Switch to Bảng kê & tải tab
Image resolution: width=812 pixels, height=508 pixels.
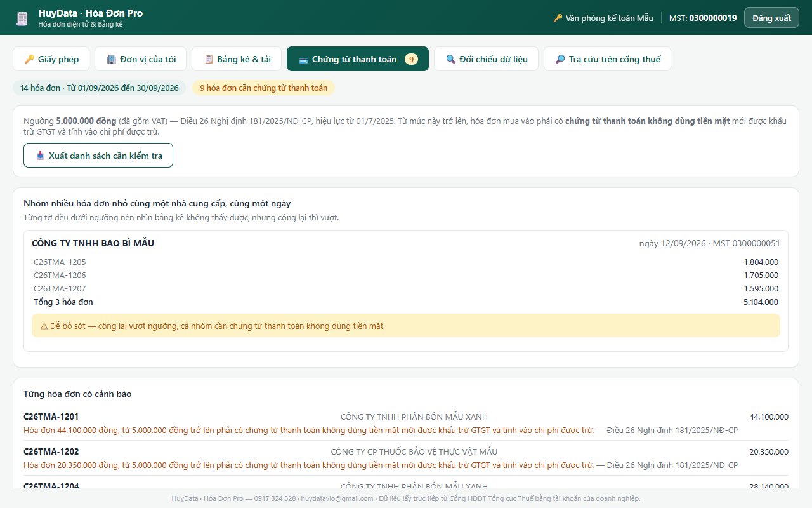pyautogui.click(x=237, y=59)
